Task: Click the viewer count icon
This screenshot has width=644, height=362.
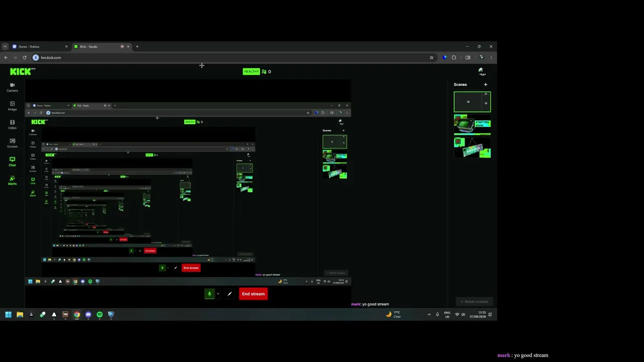Action: [x=264, y=71]
